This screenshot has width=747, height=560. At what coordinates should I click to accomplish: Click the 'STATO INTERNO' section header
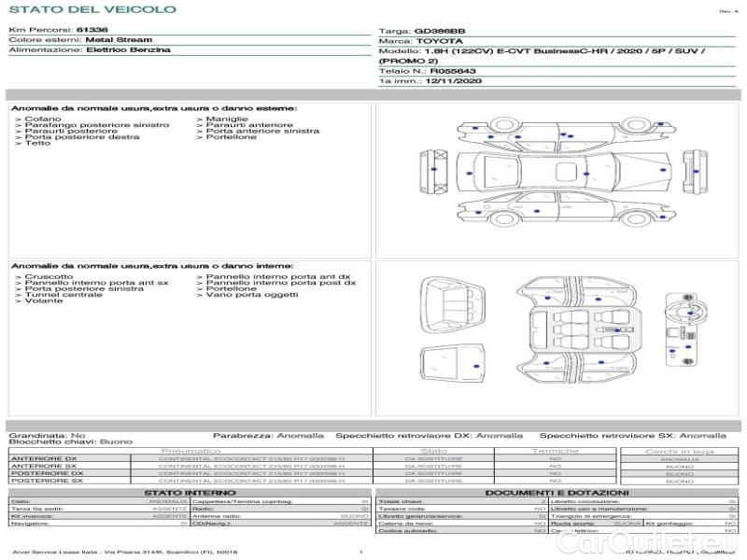190,493
